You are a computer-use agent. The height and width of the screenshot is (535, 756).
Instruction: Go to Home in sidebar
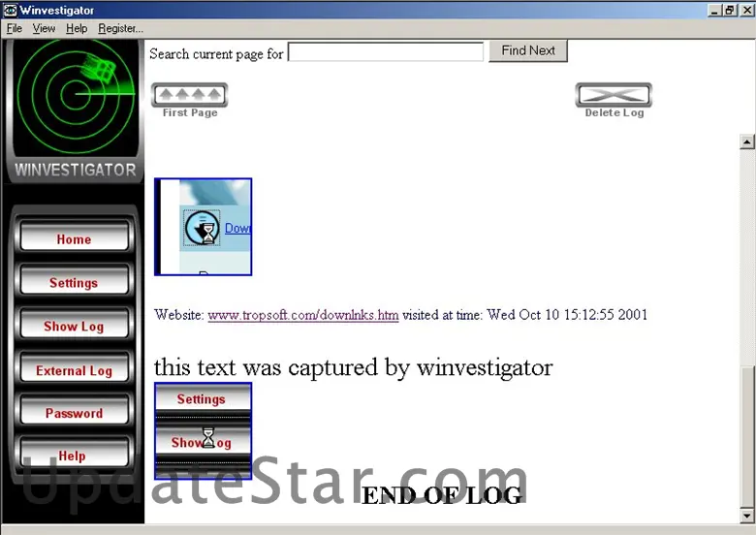[74, 238]
